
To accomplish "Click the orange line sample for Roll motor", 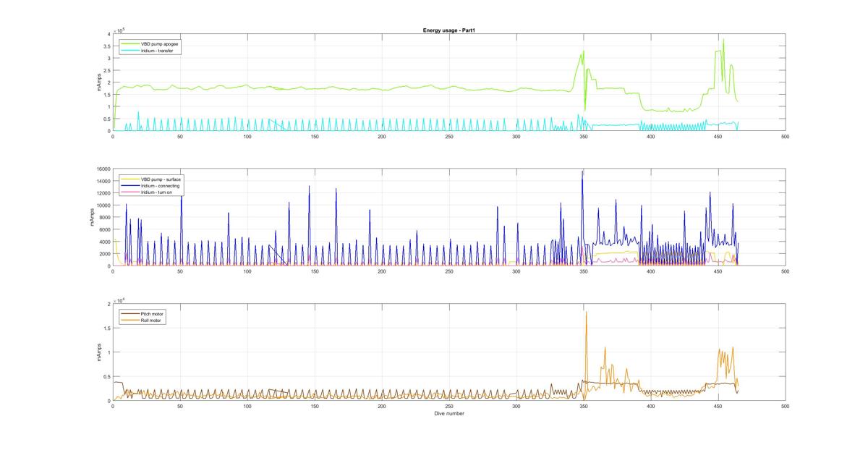I will pyautogui.click(x=130, y=320).
